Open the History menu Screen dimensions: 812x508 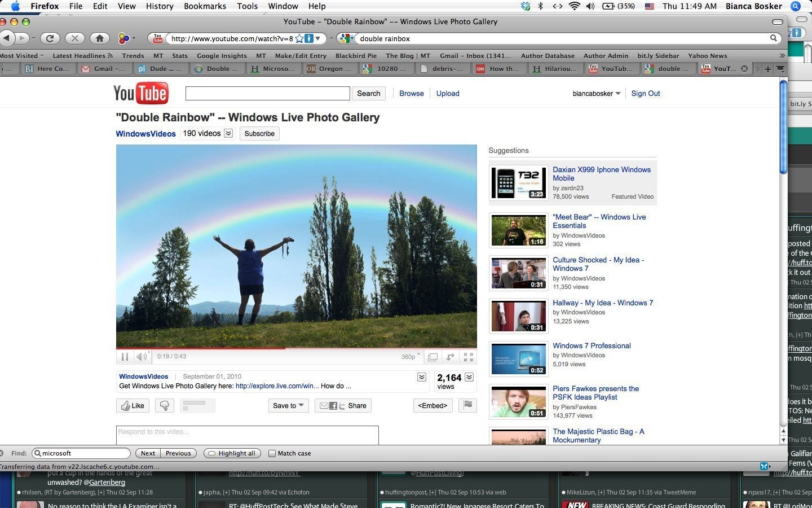[160, 6]
